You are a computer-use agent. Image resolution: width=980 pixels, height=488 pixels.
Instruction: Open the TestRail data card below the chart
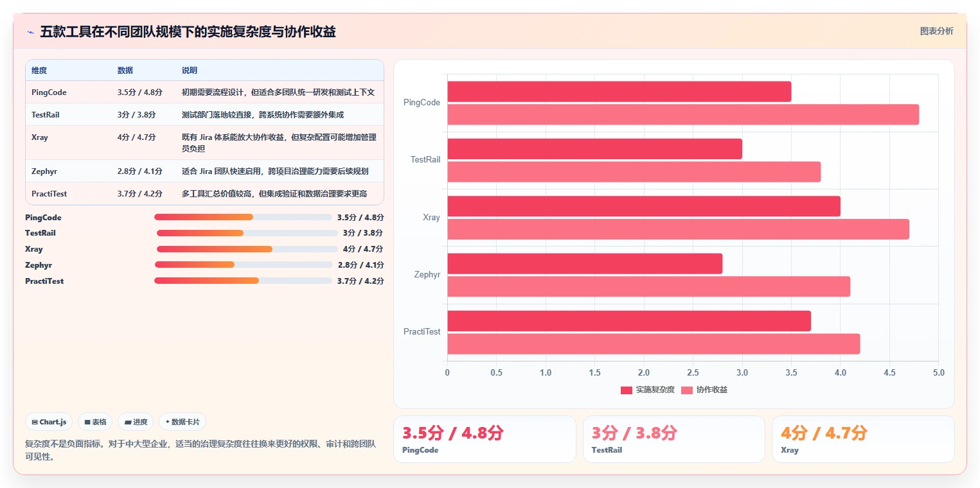tap(673, 439)
